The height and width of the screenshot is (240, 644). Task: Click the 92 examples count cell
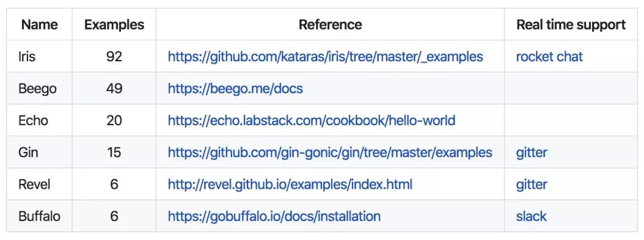114,56
